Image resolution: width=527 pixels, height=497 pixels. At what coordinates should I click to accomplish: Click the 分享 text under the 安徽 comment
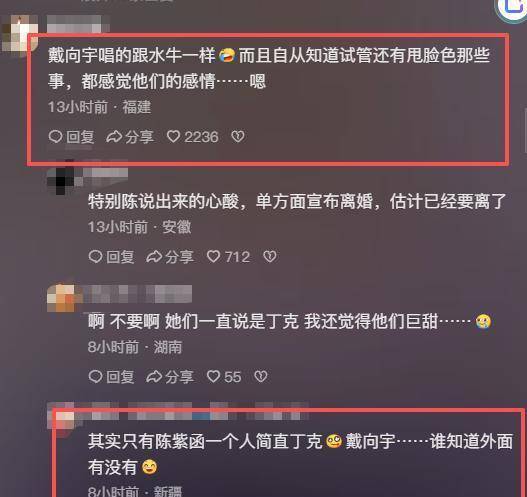pos(179,257)
